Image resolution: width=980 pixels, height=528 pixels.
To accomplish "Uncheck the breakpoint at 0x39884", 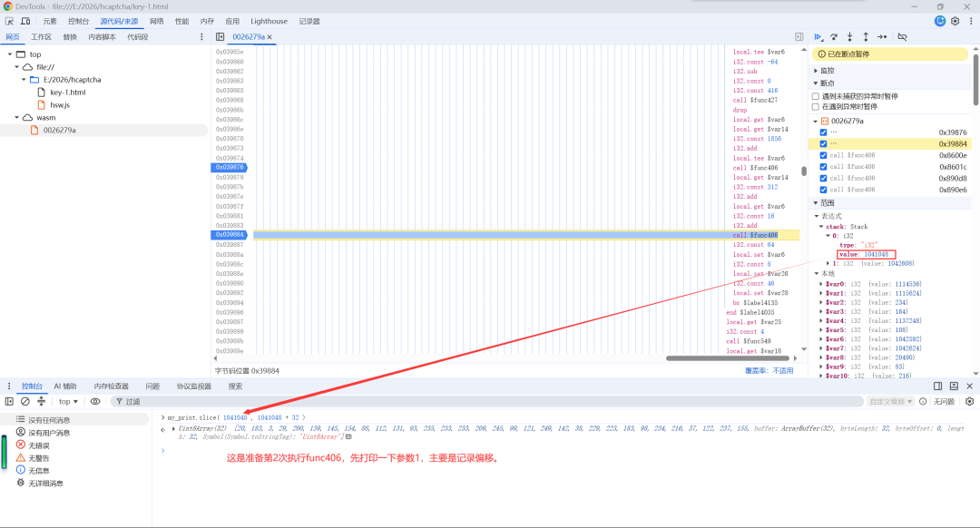I will pyautogui.click(x=823, y=143).
